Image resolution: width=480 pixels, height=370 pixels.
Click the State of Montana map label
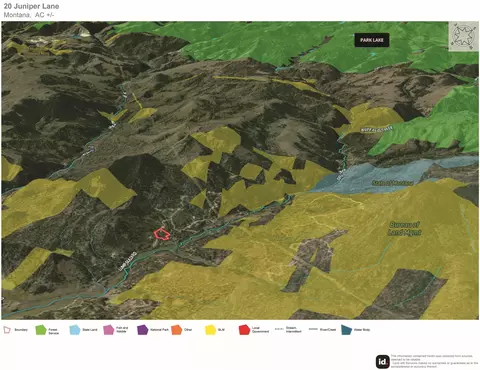[x=392, y=183]
